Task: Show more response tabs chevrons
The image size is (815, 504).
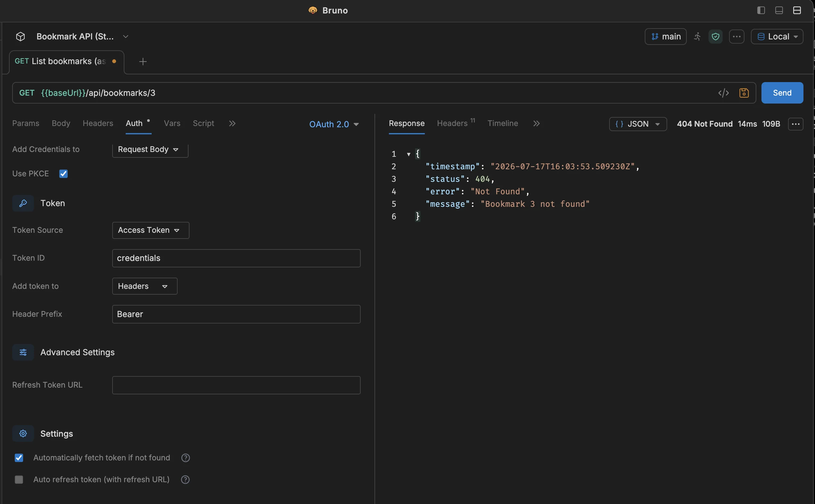Action: tap(536, 123)
